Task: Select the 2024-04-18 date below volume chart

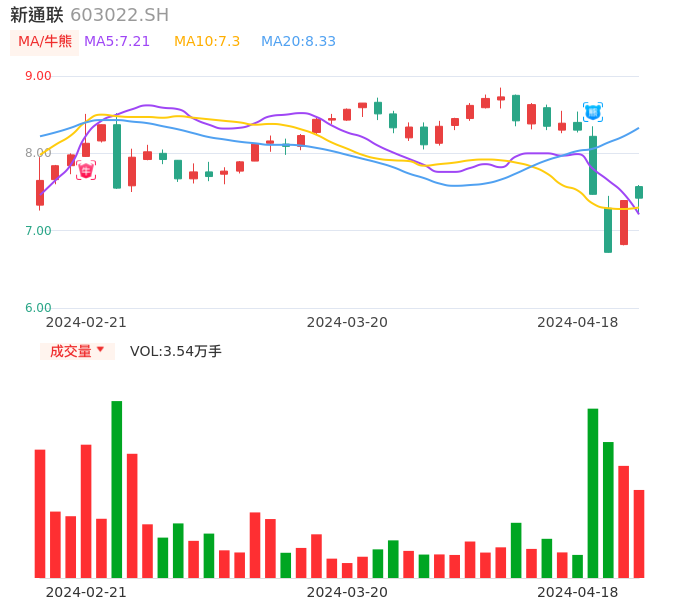Action: [x=577, y=592]
